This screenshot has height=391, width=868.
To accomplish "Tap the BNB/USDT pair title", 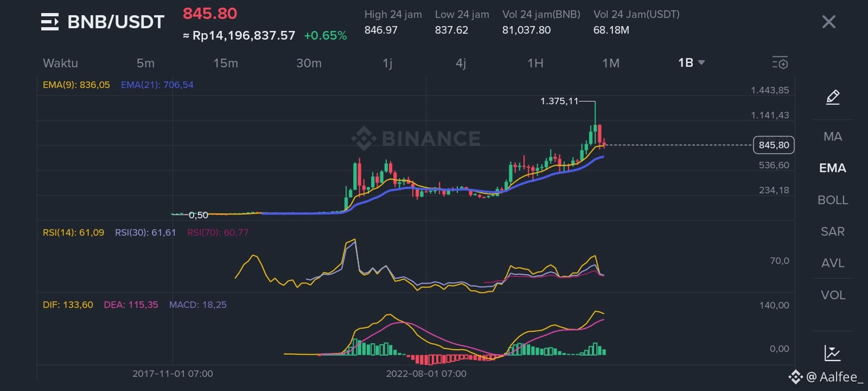I will click(x=116, y=22).
